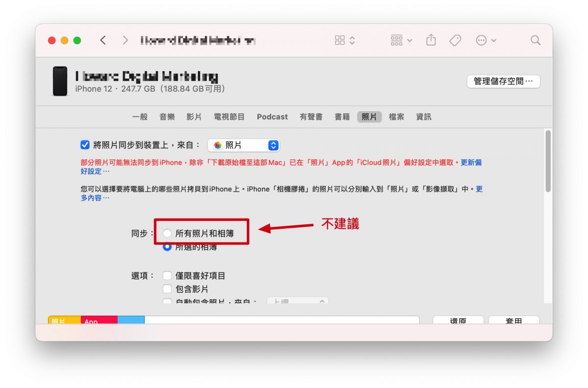Enable 僅限喜好項目 checkbox
588x388 pixels.
point(167,276)
